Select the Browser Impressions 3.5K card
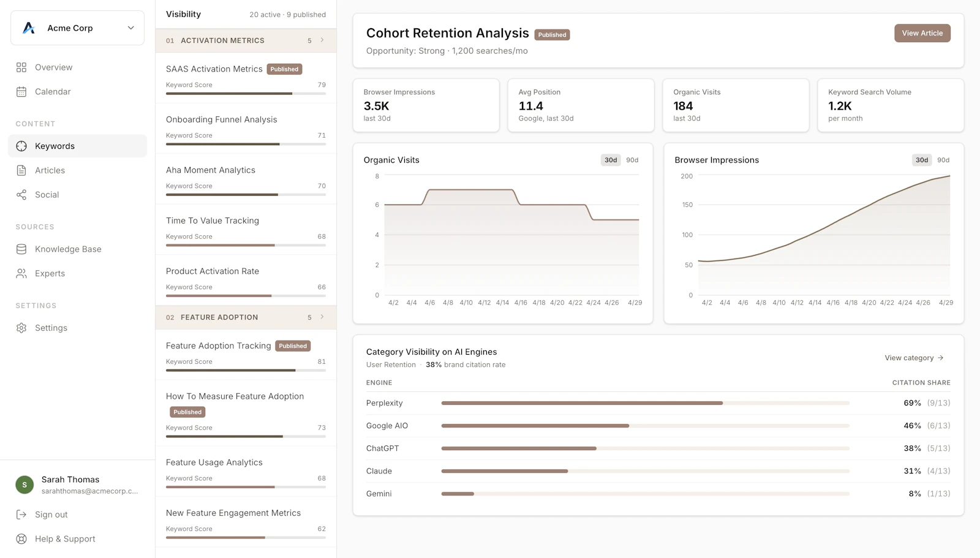Viewport: 980px width, 558px height. point(426,105)
